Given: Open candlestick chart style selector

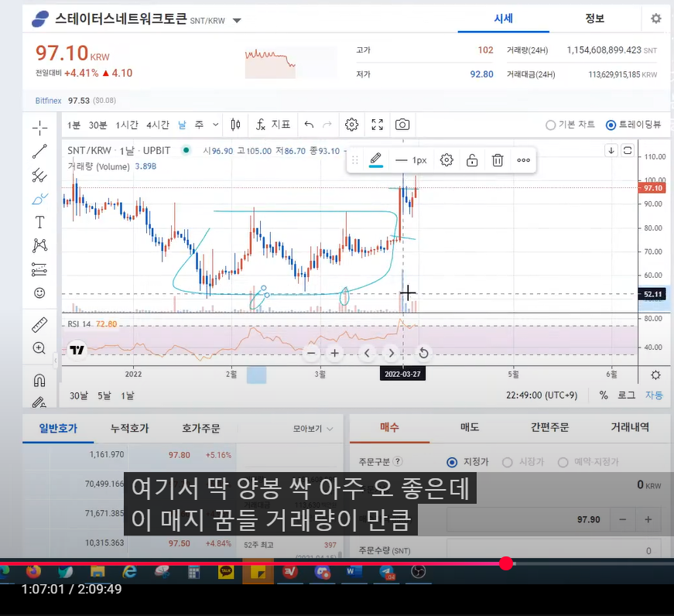Looking at the screenshot, I should coord(235,125).
